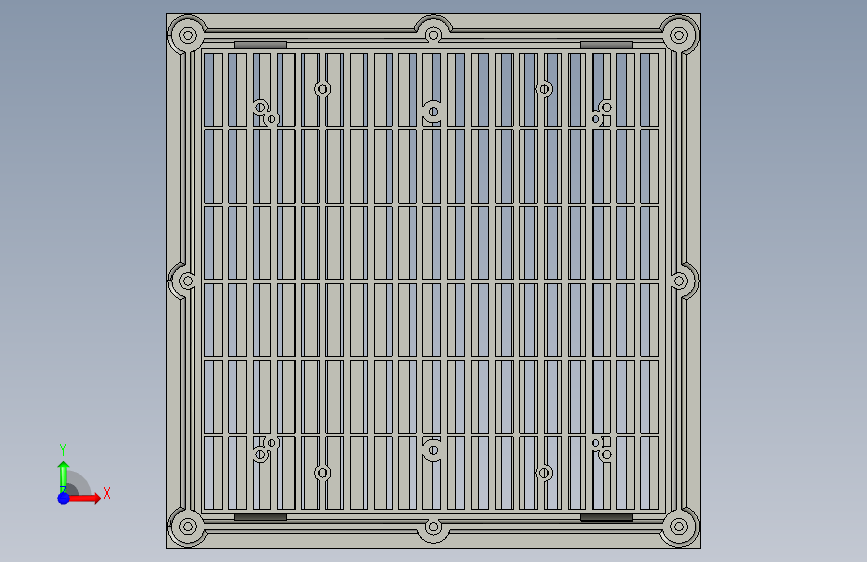
Task: Pick the top-left corner mounting hole of the grille
Action: pos(188,36)
